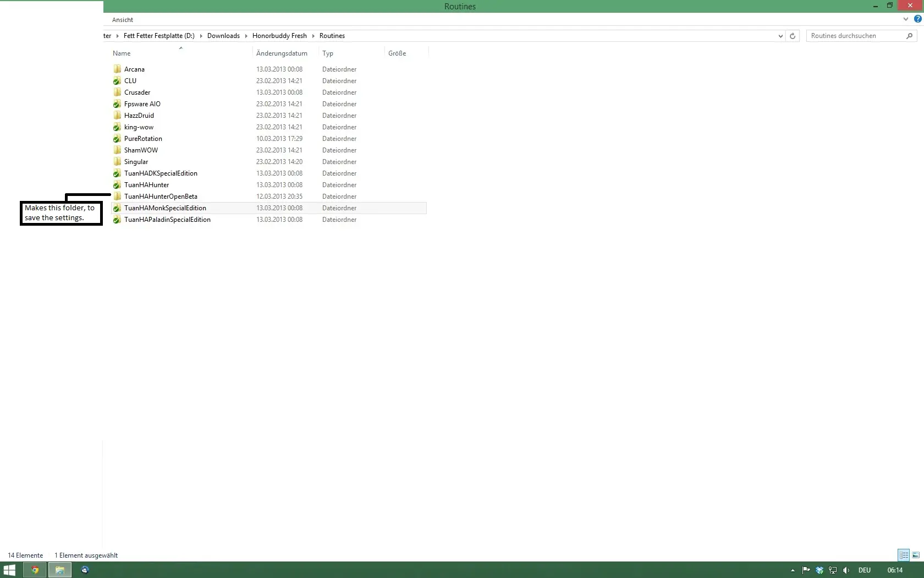The width and height of the screenshot is (924, 578).
Task: Click the refresh button beside the address bar
Action: [793, 36]
